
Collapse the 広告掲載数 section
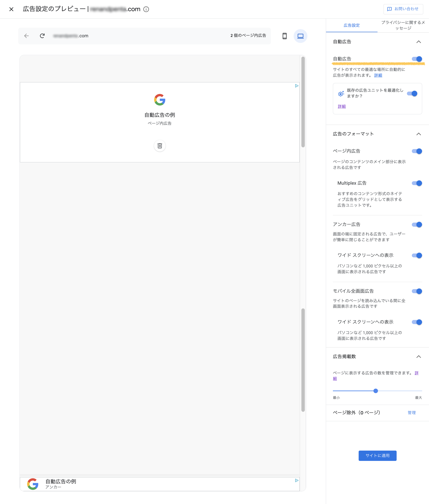point(418,357)
